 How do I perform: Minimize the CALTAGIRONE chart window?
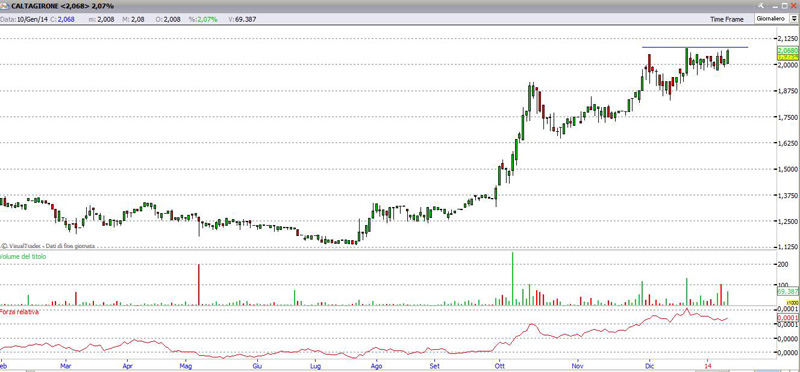coord(774,6)
